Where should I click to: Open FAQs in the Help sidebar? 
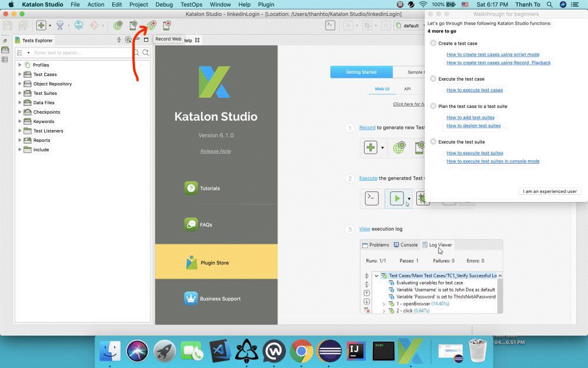pyautogui.click(x=198, y=224)
